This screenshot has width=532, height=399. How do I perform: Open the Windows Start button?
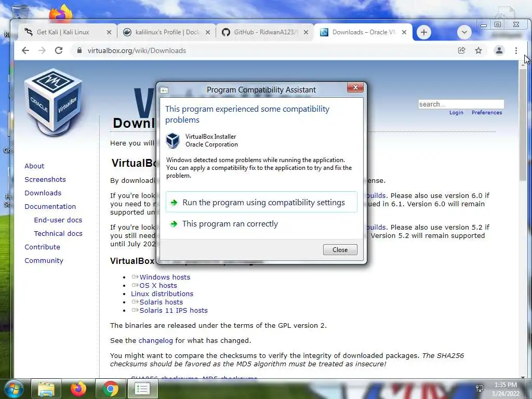pos(14,389)
